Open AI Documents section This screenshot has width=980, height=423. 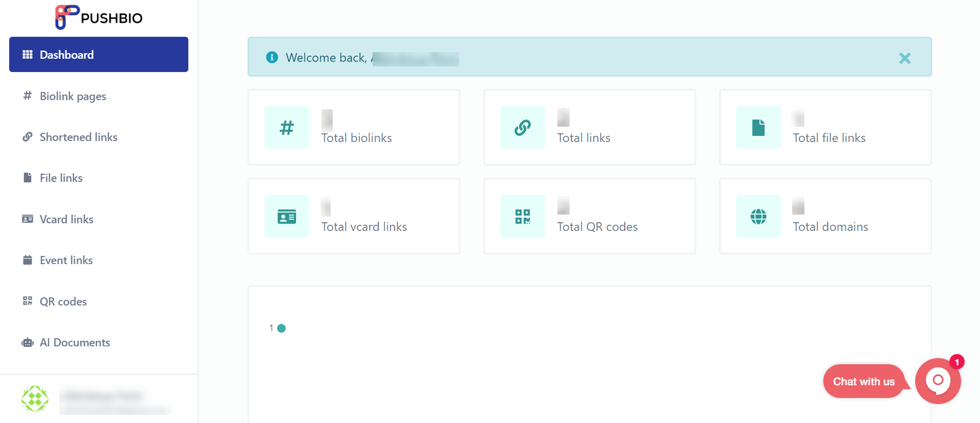pos(75,342)
